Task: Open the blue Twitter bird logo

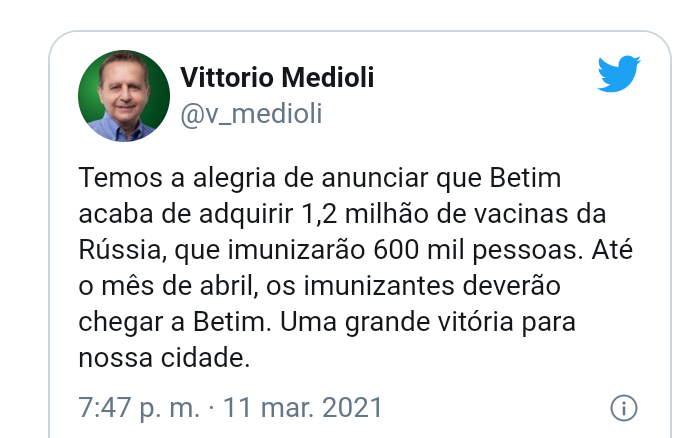Action: tap(619, 73)
